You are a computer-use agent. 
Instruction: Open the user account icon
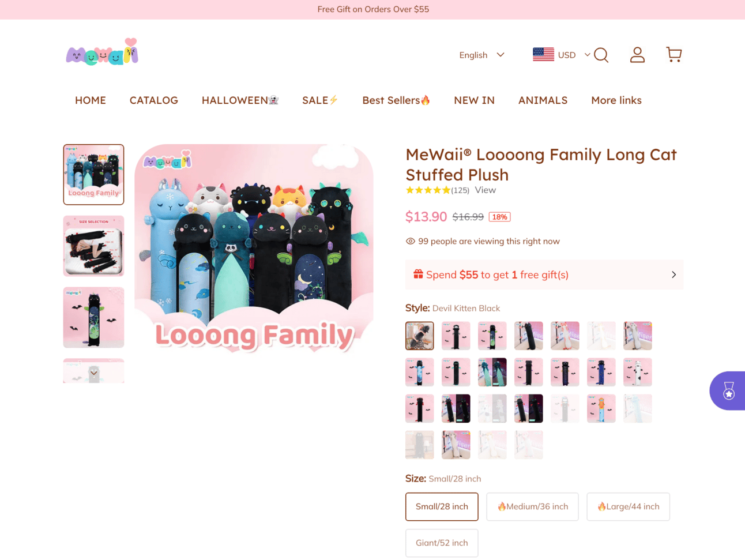[637, 55]
